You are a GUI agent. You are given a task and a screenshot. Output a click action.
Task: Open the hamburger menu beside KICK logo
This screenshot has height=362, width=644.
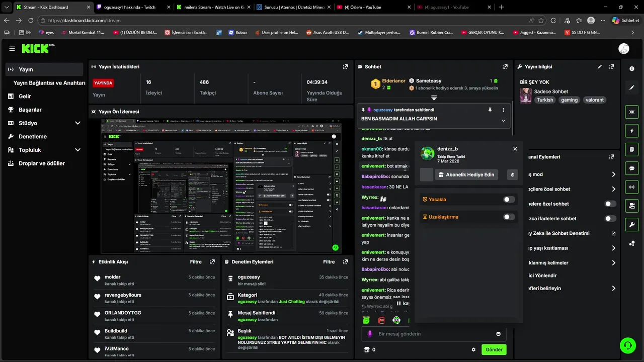click(12, 49)
